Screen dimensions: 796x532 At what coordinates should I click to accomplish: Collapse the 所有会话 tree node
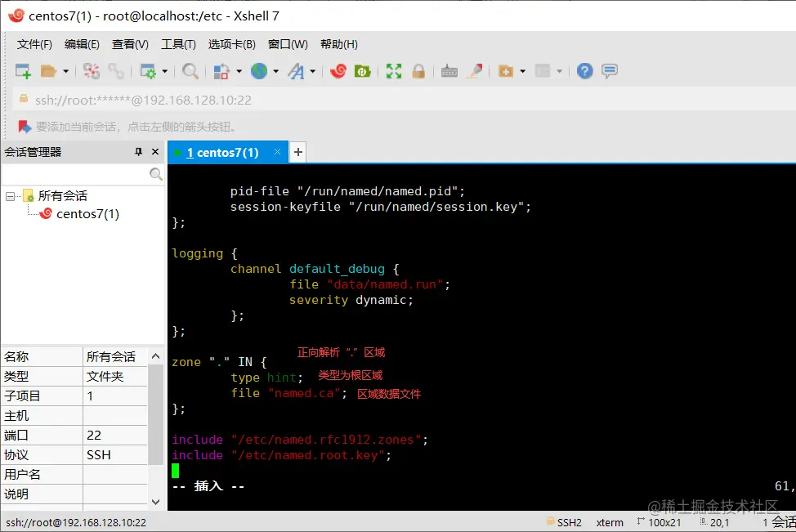coord(10,196)
